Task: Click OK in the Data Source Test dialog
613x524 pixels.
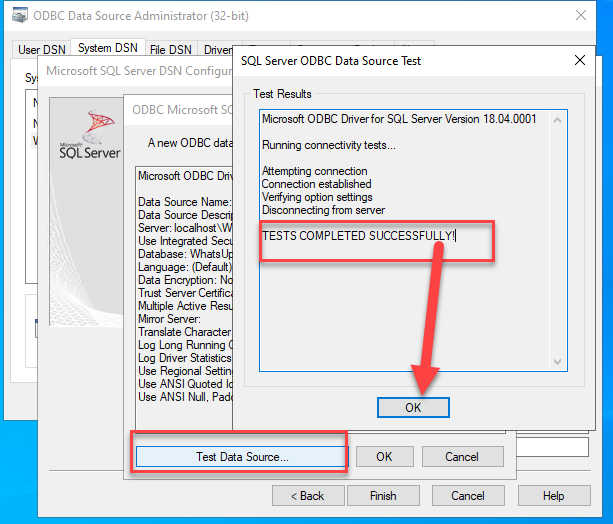Action: [413, 407]
